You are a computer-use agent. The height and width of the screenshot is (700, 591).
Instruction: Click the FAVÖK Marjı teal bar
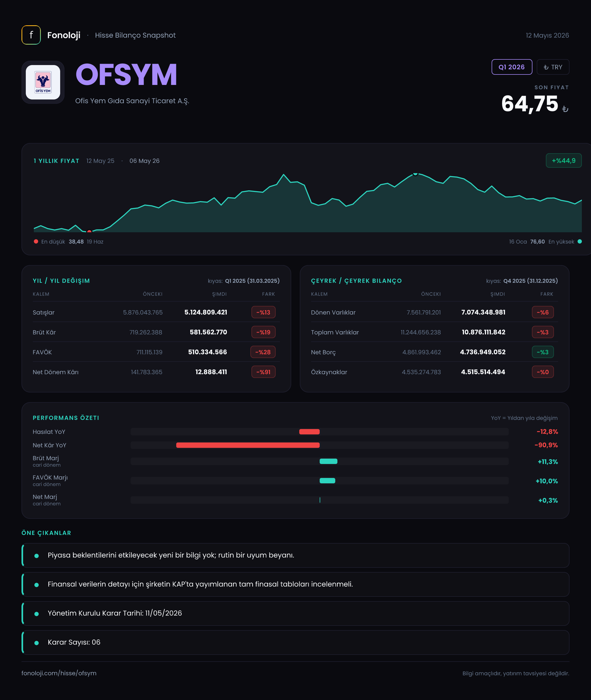click(x=327, y=481)
